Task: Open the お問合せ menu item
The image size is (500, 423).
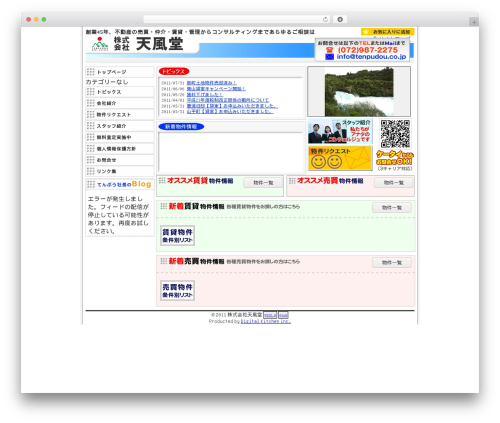Action: pyautogui.click(x=120, y=160)
